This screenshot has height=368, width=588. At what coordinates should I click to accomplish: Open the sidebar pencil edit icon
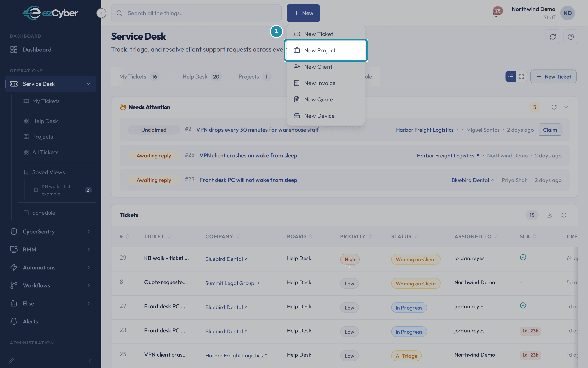(x=11, y=360)
